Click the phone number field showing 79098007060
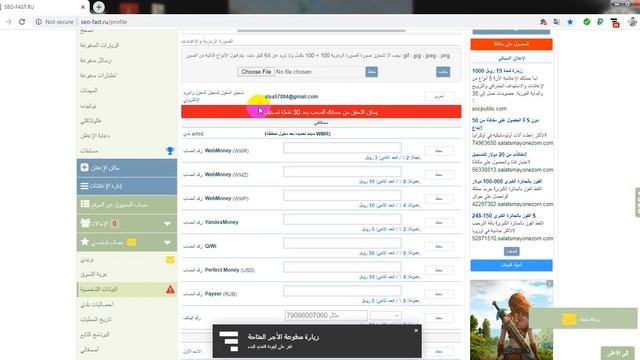The image size is (640, 360). (326, 316)
